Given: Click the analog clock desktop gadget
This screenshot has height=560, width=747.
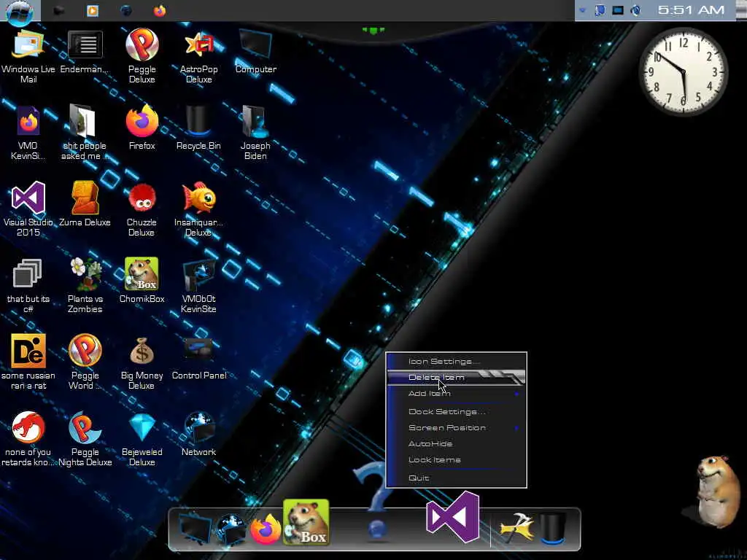Looking at the screenshot, I should tap(683, 71).
